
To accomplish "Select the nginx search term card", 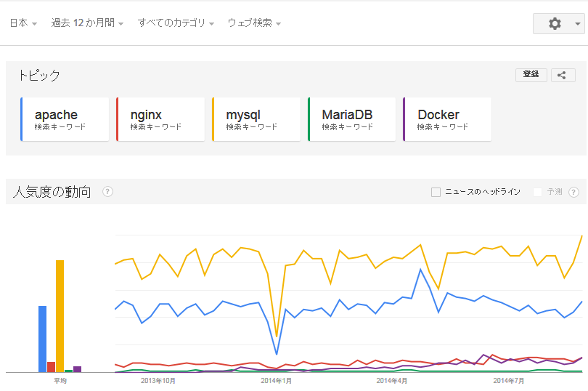I will point(161,119).
